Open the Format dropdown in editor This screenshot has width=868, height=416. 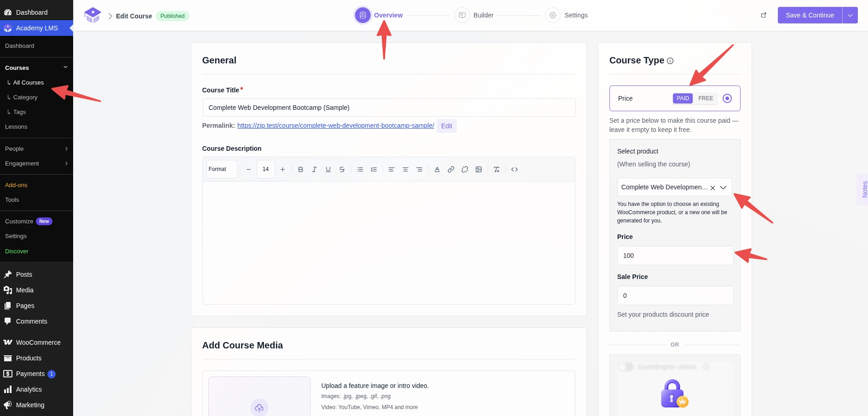pyautogui.click(x=222, y=169)
